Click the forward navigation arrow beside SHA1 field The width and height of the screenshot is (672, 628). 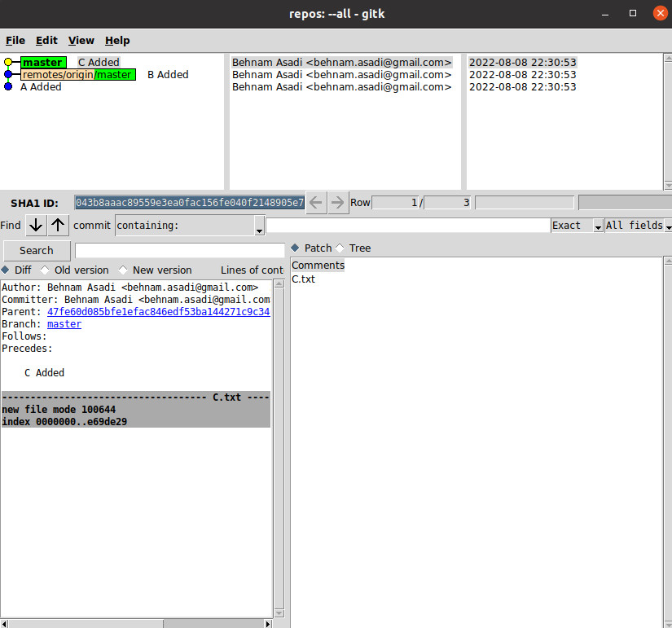coord(337,202)
